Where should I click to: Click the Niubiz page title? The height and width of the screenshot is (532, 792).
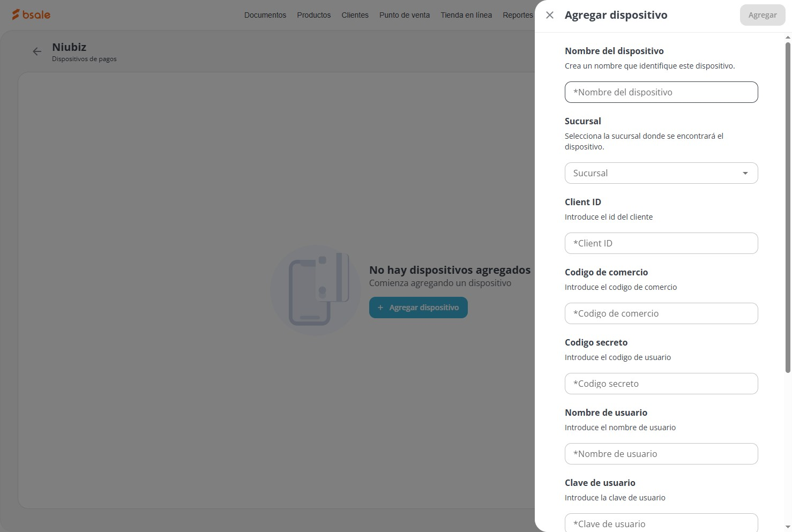pos(69,47)
